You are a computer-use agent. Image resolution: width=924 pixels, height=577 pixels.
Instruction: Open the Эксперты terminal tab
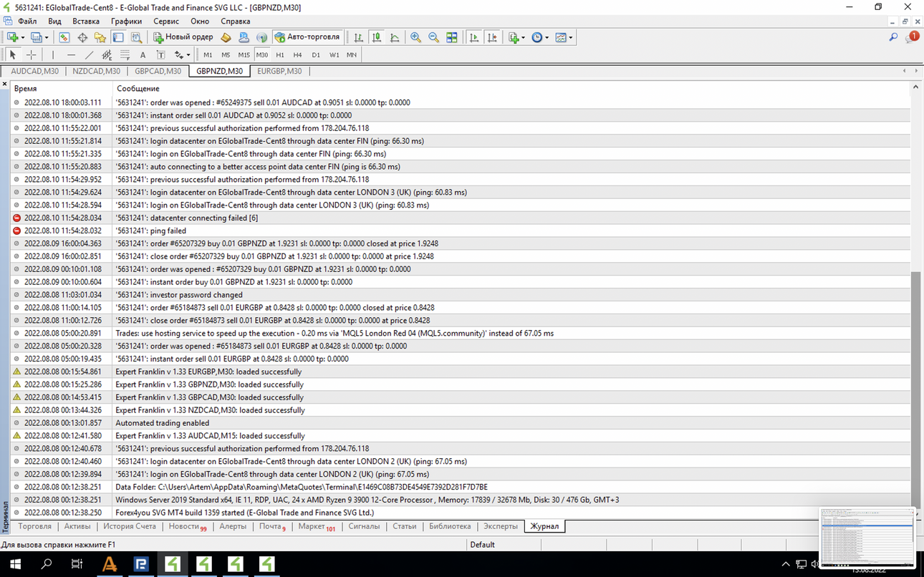click(x=500, y=526)
